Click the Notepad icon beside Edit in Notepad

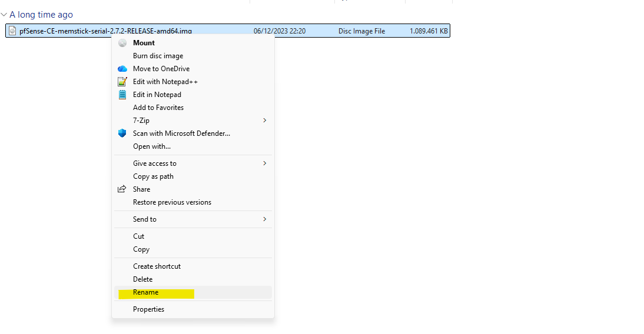pos(122,95)
